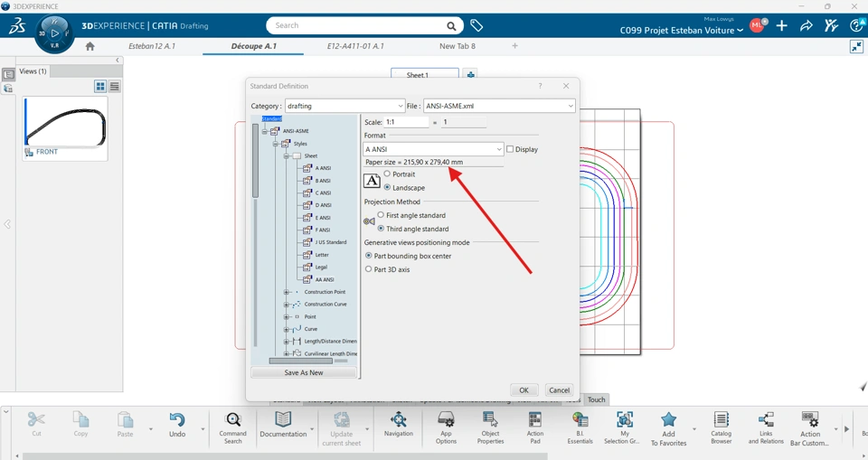
Task: Expand the Length/Distance Dimension node
Action: coord(287,342)
